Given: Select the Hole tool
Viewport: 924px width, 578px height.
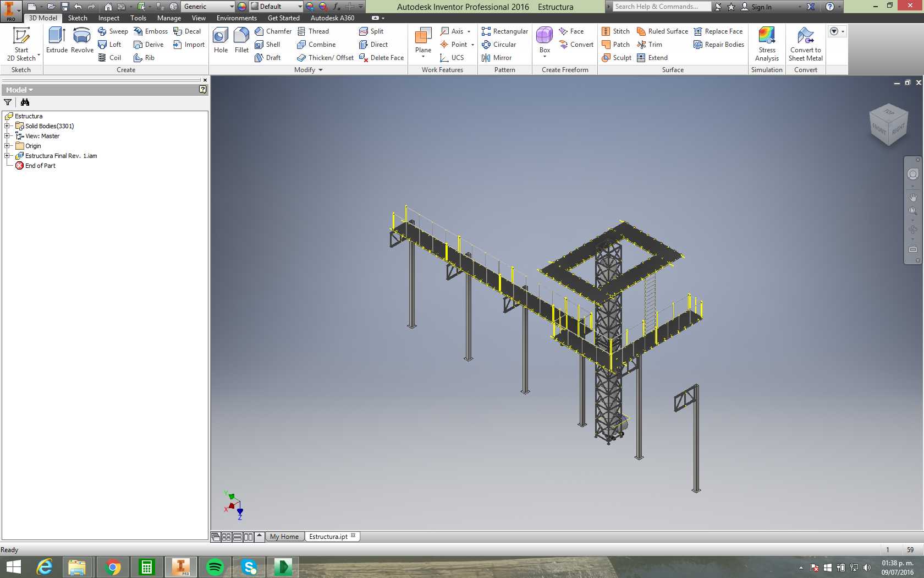Looking at the screenshot, I should coord(221,40).
